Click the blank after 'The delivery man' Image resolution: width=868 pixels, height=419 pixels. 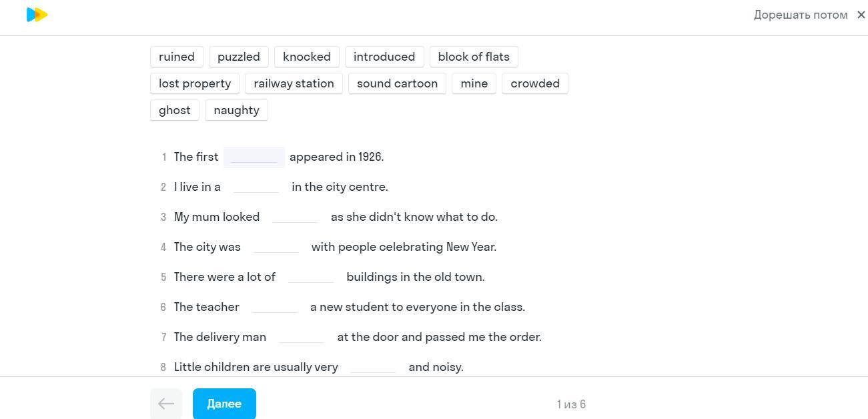point(302,338)
